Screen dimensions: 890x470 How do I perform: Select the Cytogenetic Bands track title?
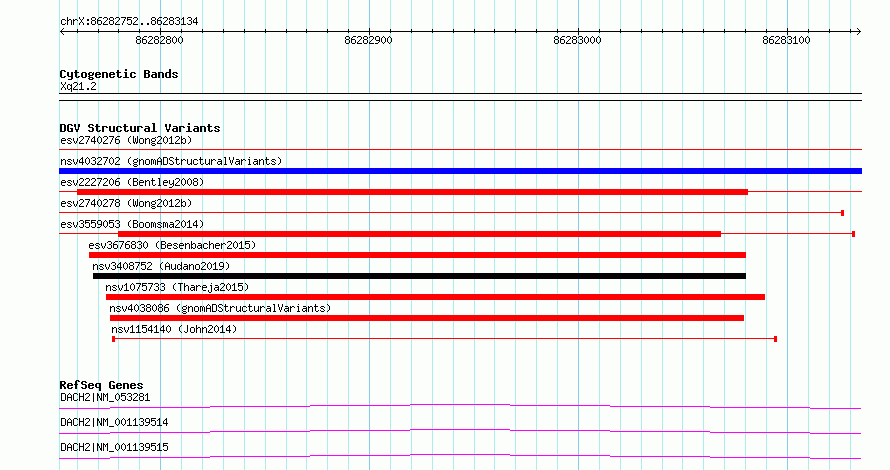(119, 74)
